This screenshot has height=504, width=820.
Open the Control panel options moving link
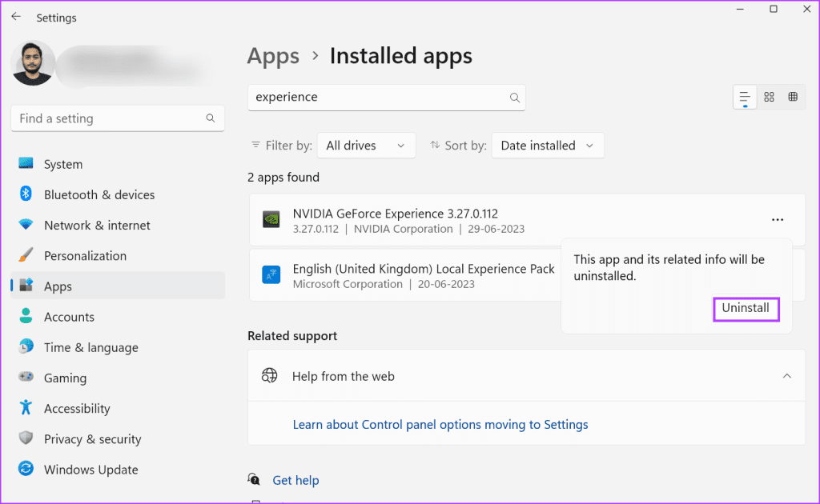point(440,424)
